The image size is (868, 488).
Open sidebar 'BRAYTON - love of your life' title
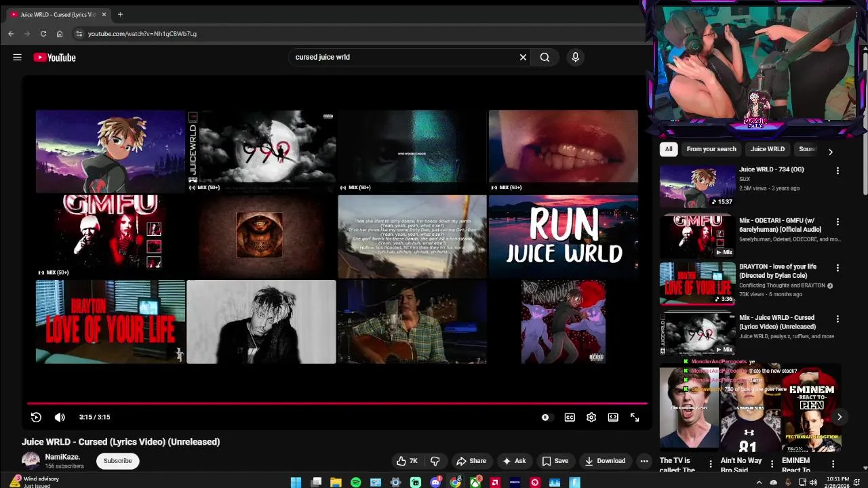778,271
